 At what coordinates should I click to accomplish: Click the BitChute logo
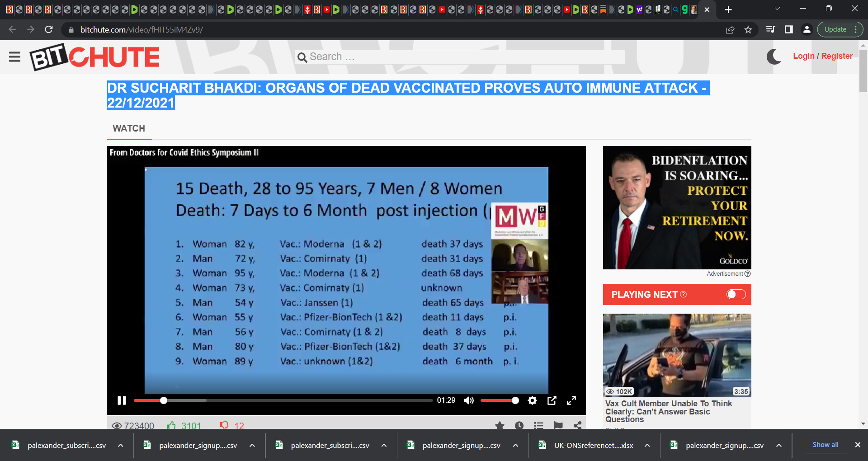coord(95,57)
